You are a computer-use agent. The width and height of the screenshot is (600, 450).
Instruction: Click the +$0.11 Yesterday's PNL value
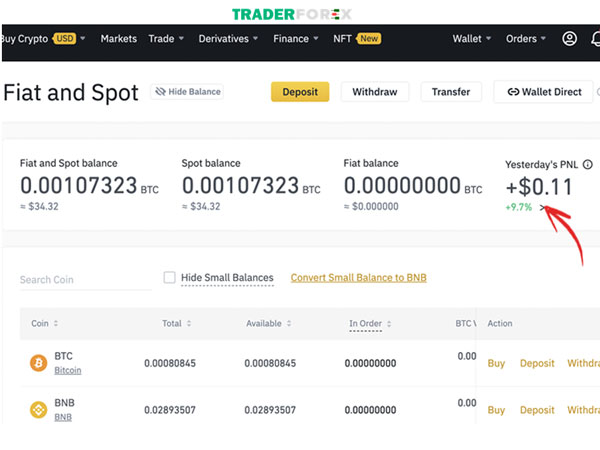click(539, 187)
